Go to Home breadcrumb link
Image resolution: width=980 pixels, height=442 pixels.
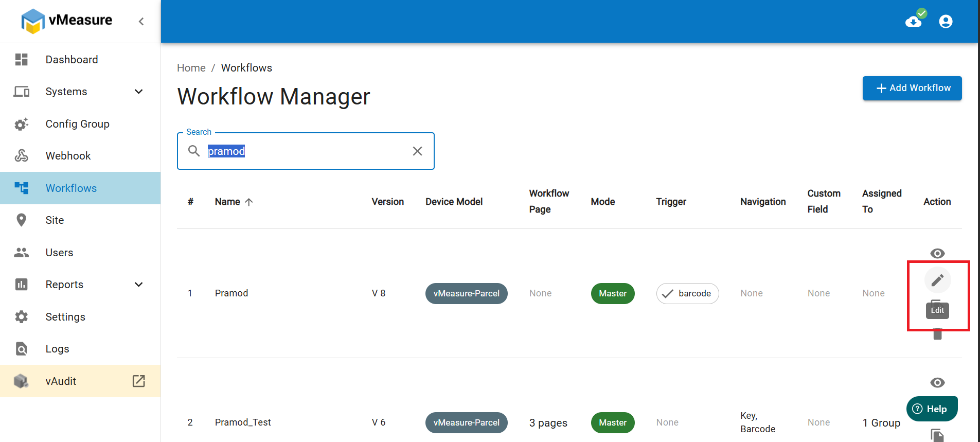click(191, 68)
